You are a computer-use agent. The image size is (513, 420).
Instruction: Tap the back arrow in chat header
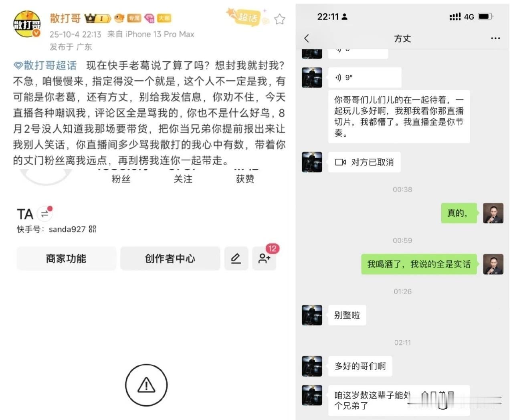(307, 38)
